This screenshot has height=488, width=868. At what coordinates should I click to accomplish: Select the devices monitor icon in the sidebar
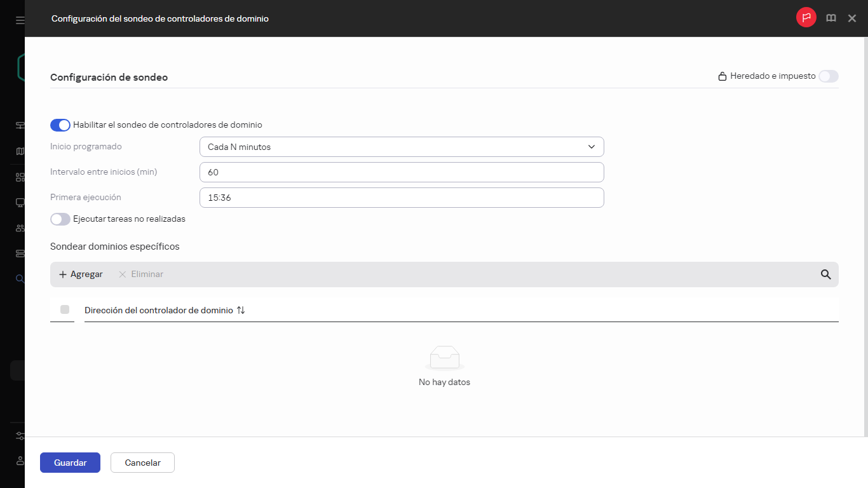(19, 202)
